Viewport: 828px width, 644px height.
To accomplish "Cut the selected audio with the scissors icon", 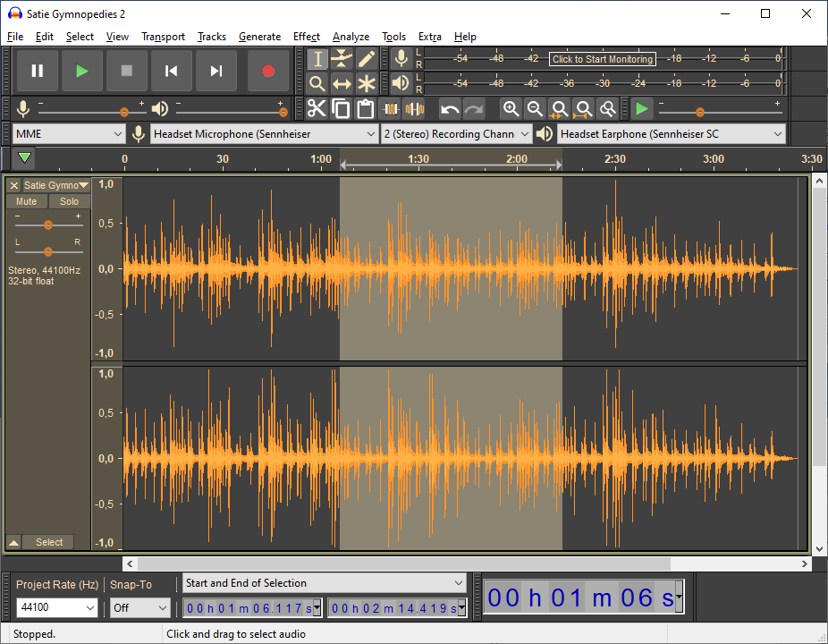I will 317,108.
